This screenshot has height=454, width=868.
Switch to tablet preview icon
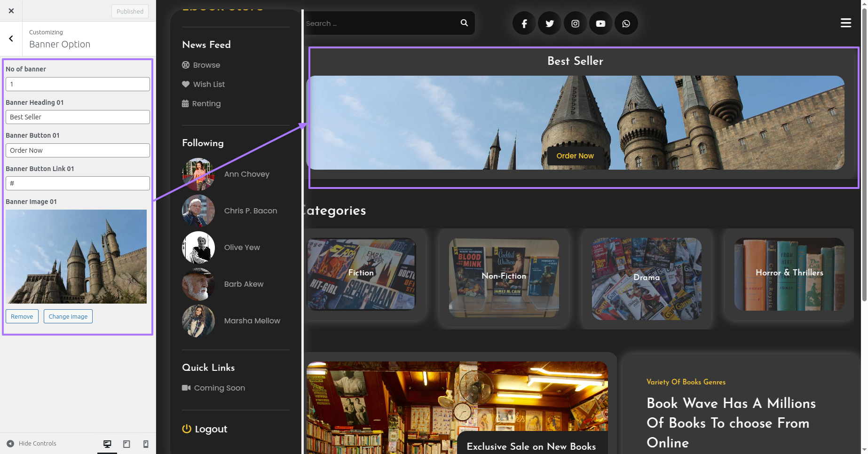(126, 444)
